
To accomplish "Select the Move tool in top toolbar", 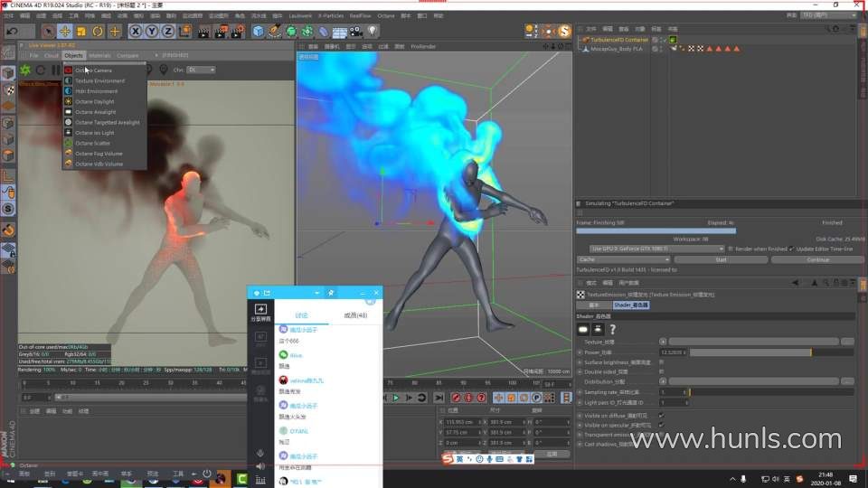I will pyautogui.click(x=65, y=32).
